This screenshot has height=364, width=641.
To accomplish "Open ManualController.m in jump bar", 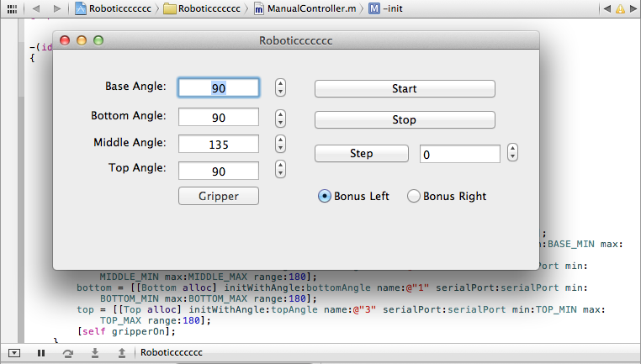I will 308,8.
